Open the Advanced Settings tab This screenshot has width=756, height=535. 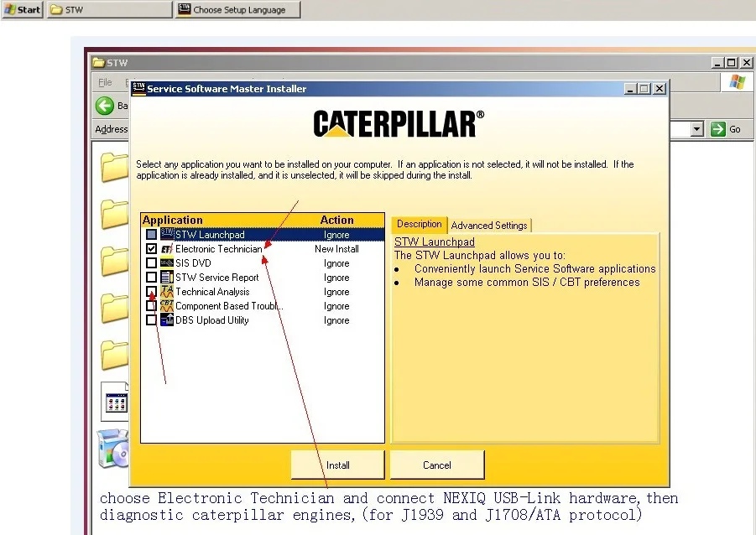(x=489, y=226)
